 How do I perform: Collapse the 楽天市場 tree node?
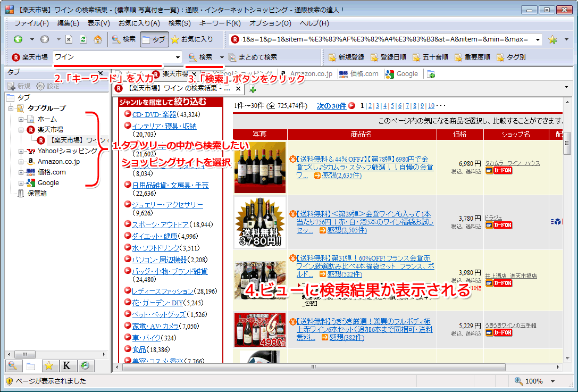click(21, 130)
